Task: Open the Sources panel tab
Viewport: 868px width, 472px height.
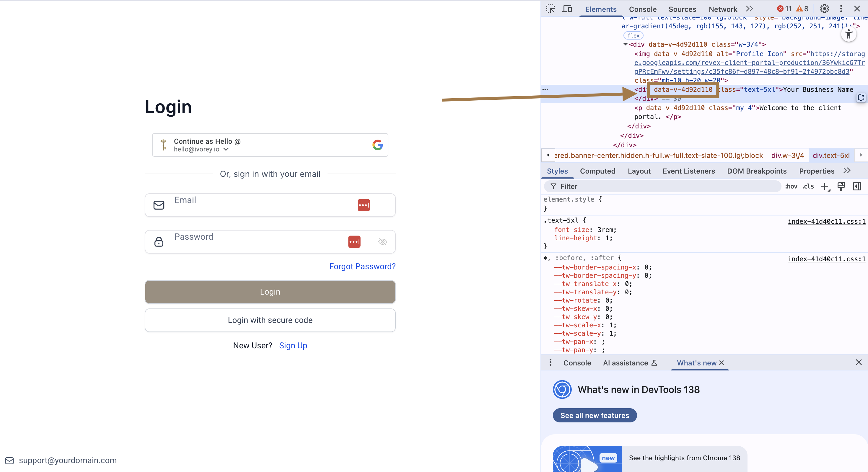Action: click(x=682, y=9)
